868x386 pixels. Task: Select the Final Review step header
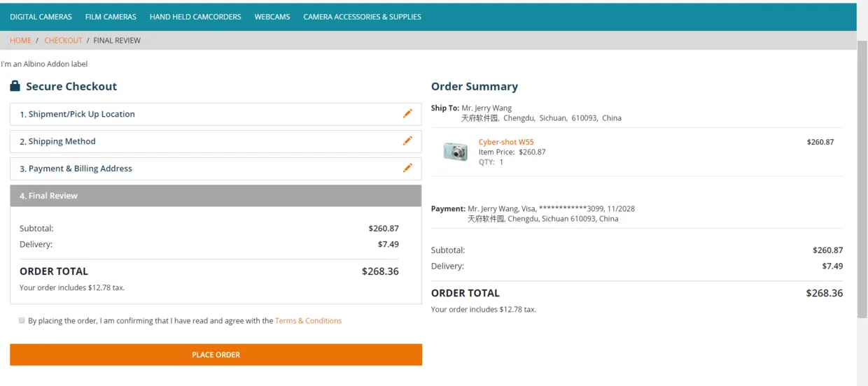click(x=216, y=196)
